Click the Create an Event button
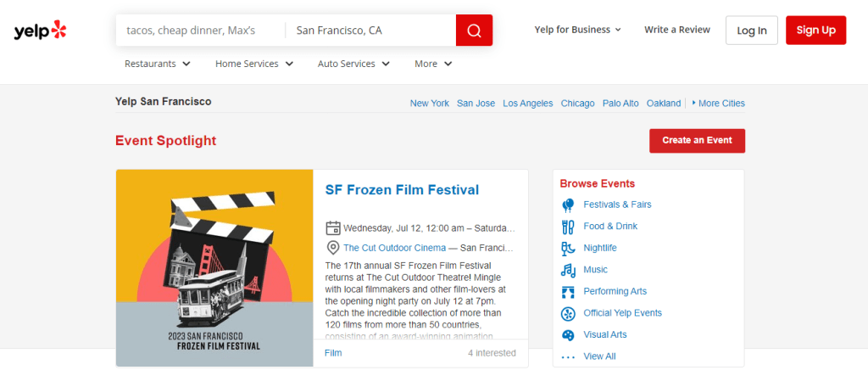 (x=697, y=141)
